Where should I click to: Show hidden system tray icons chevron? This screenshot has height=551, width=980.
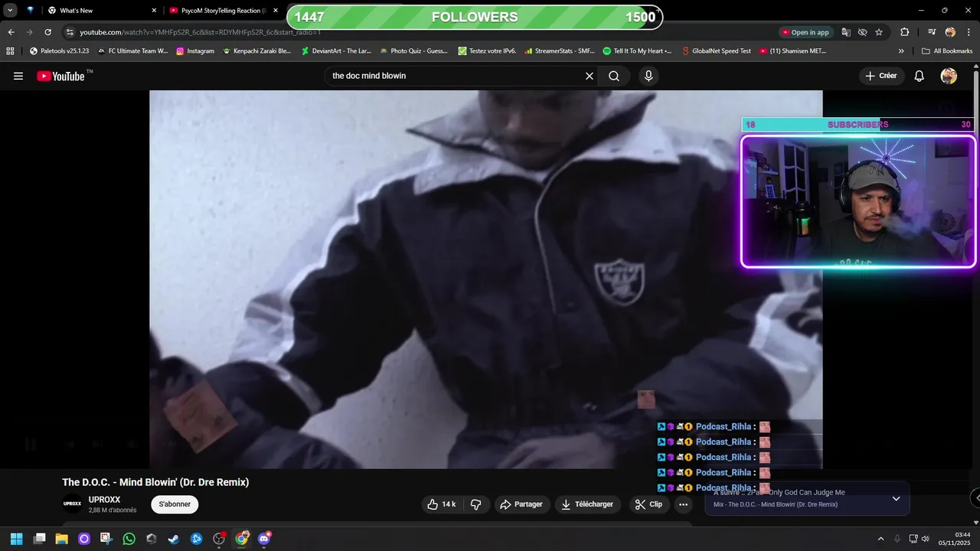tap(880, 539)
